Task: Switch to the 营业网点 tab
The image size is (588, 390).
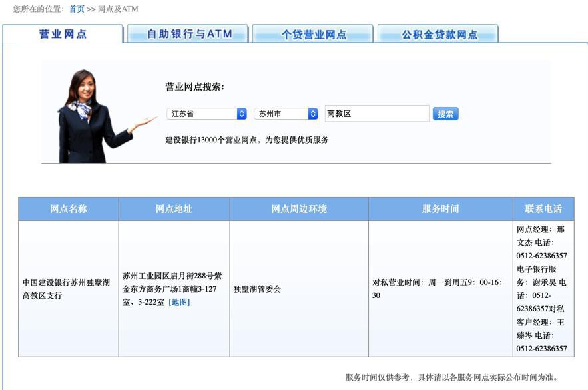Action: [x=63, y=34]
